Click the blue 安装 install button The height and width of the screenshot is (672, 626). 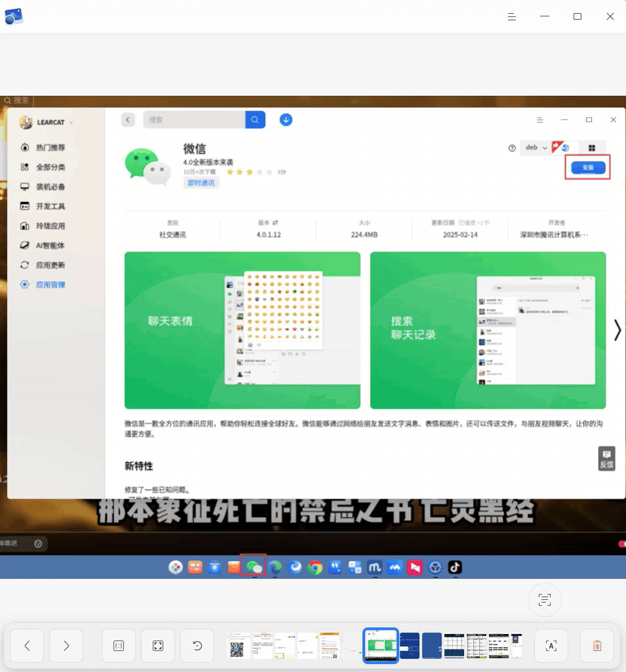coord(588,167)
